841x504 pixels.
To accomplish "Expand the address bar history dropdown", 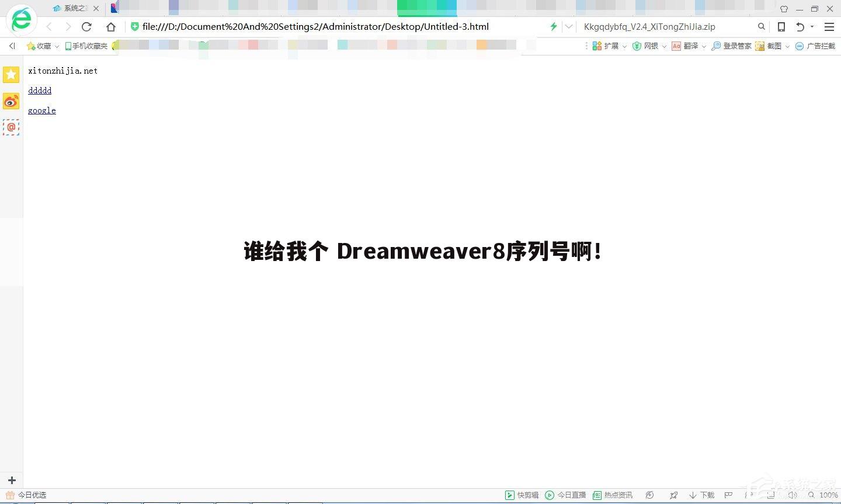I will coord(569,27).
